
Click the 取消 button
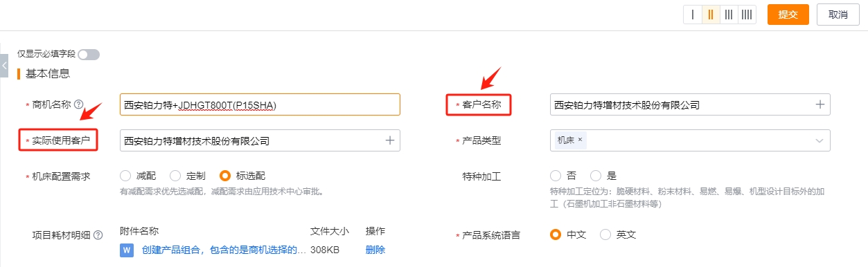point(838,15)
